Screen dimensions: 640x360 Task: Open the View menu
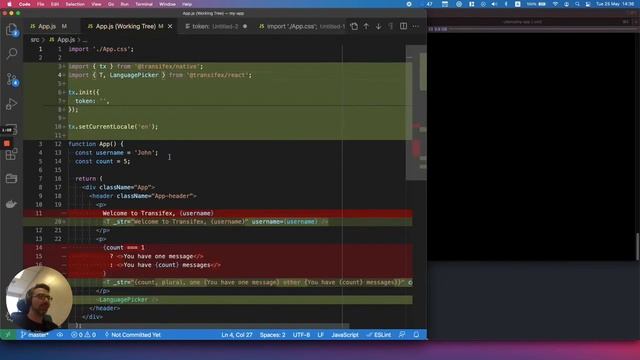96,4
